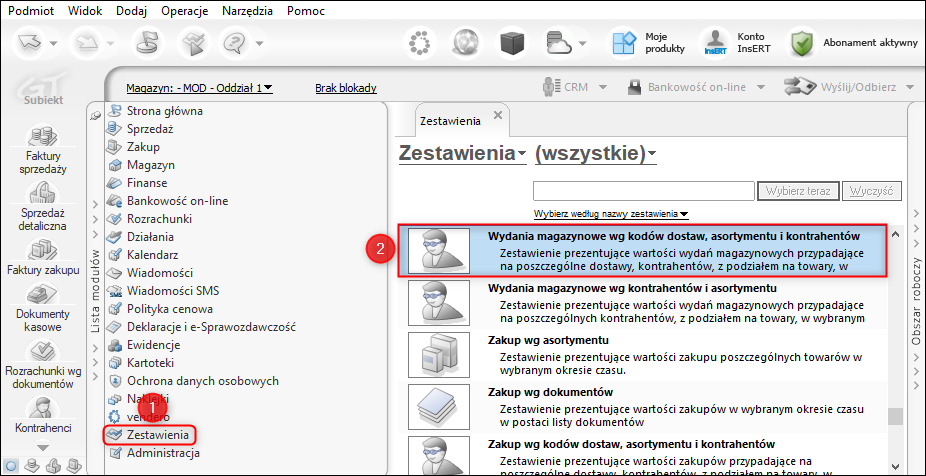Expand the CRM dropdown

(603, 87)
